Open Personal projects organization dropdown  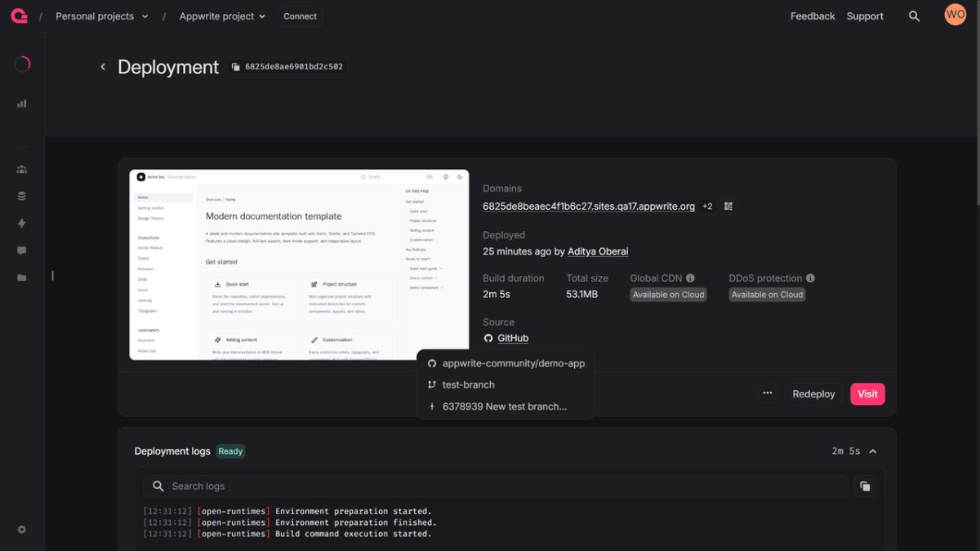pos(102,16)
